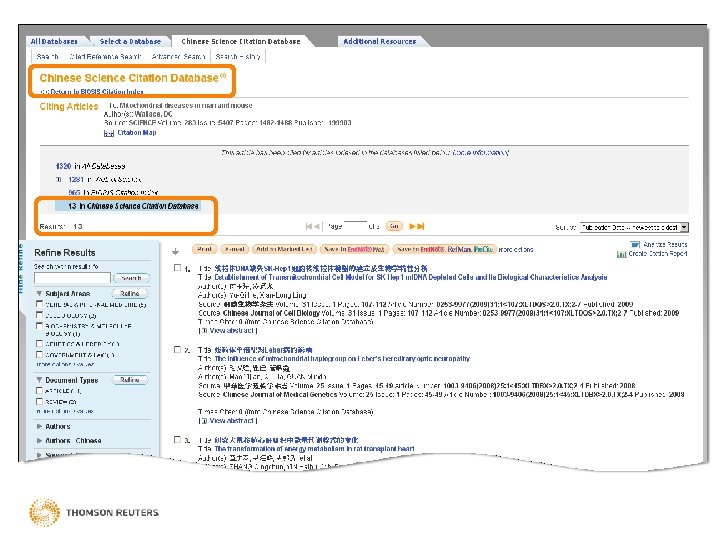
Task: Click the Analyze Results icon
Action: 635,244
